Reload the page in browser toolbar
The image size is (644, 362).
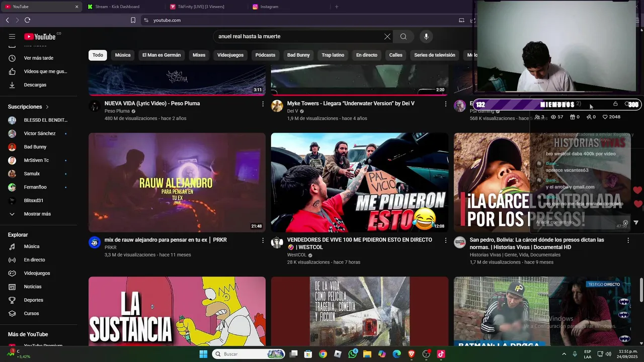(27, 20)
